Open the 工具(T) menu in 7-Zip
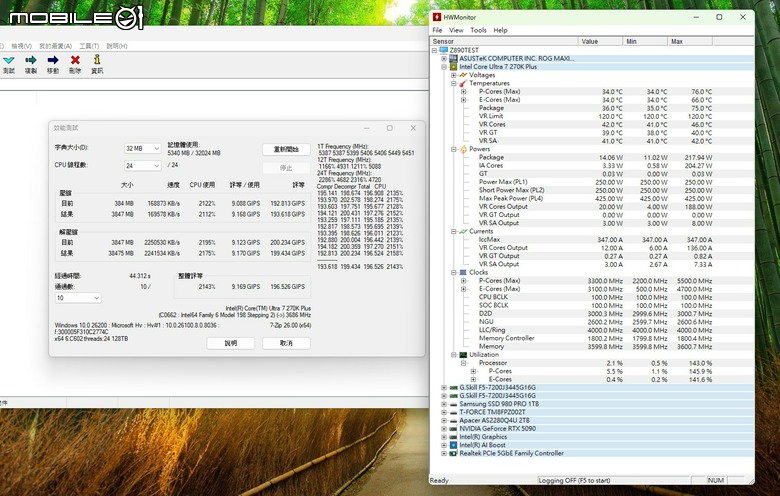 89,46
